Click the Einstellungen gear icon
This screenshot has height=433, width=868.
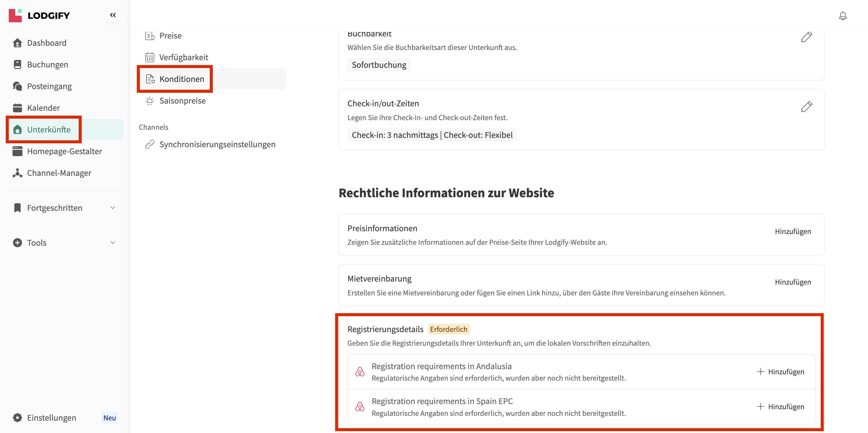click(x=17, y=418)
